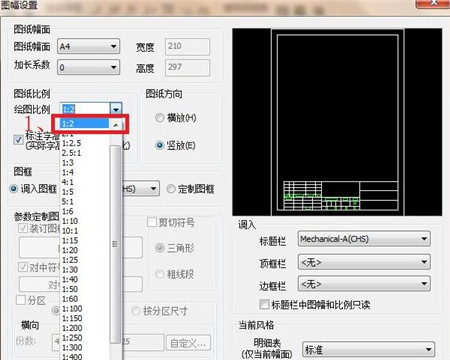Image resolution: width=450 pixels, height=360 pixels.
Task: Close the 图幅设置 dialog
Action: (x=434, y=3)
